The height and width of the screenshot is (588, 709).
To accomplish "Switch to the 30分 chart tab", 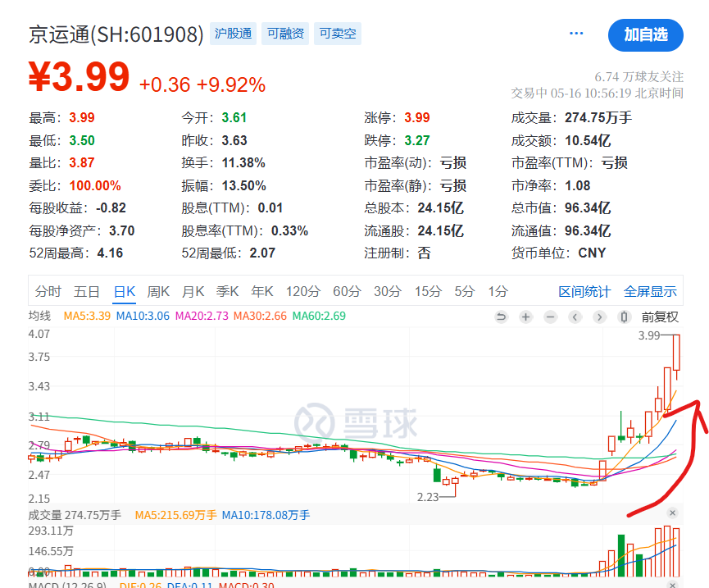I will [388, 291].
